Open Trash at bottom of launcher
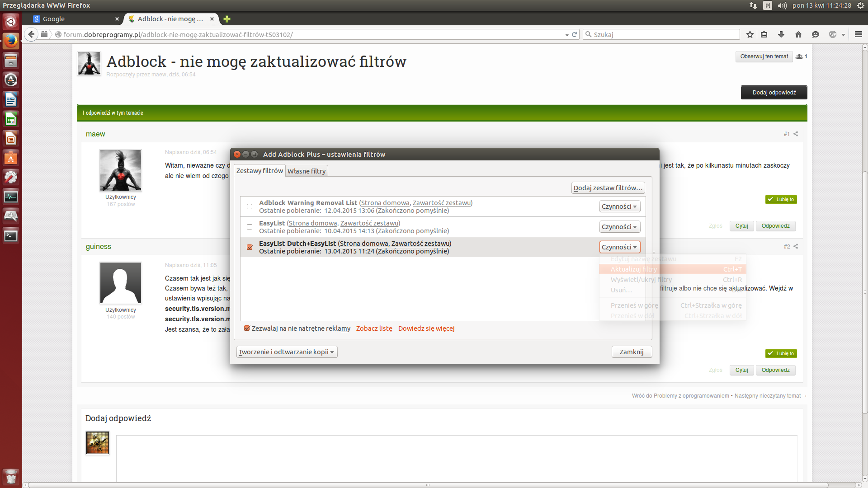Viewport: 868px width, 488px height. point(11,477)
